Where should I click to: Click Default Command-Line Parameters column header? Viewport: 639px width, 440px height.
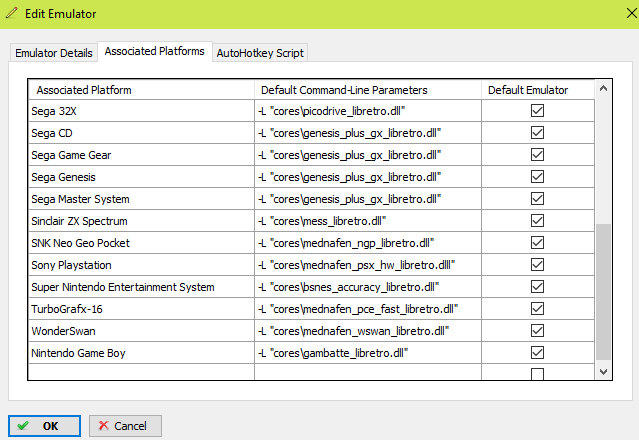click(x=367, y=90)
